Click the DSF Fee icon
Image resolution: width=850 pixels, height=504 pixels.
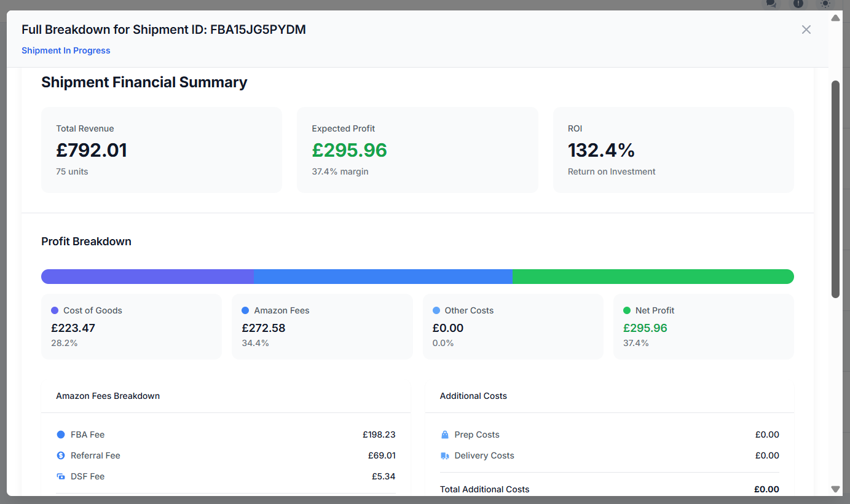coord(61,476)
